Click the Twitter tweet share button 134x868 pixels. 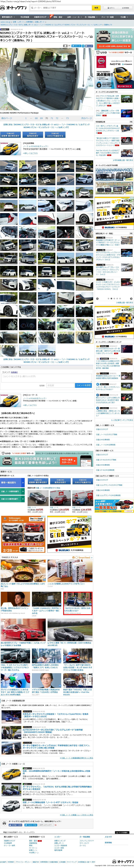(77, 45)
